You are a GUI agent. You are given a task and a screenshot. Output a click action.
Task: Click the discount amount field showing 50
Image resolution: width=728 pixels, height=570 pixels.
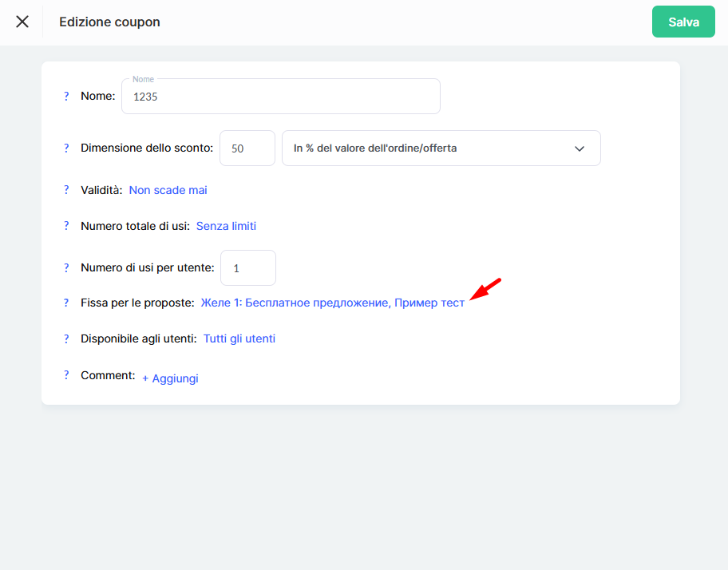coord(247,148)
